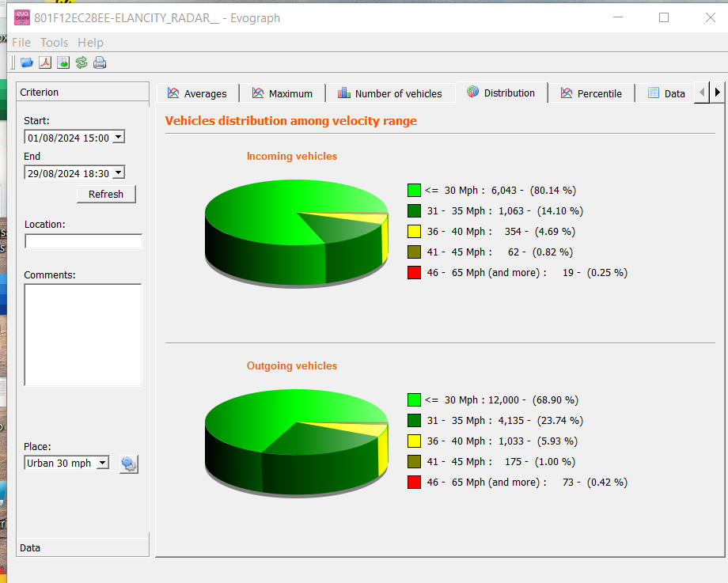Open the Data tab
Screen dimensions: 728x583
[x=666, y=93]
